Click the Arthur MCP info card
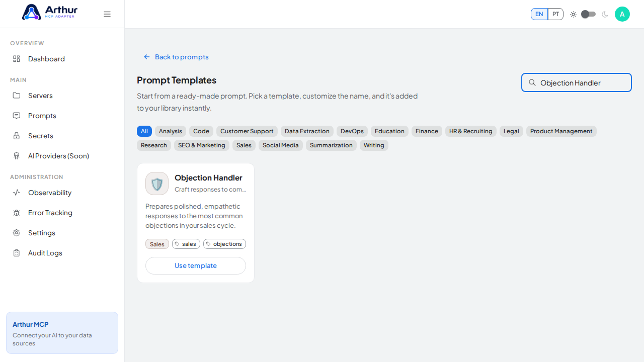This screenshot has height=362, width=644. 62,333
